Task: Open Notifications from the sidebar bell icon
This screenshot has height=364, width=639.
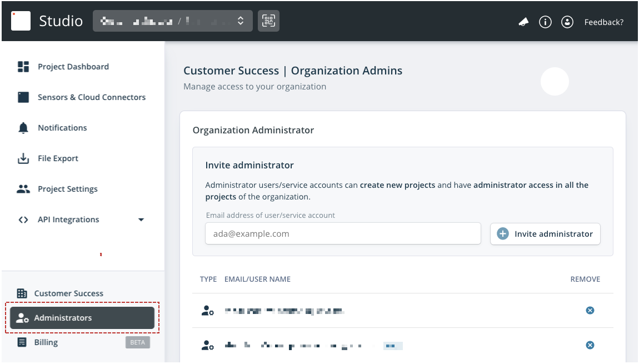Action: 23,127
